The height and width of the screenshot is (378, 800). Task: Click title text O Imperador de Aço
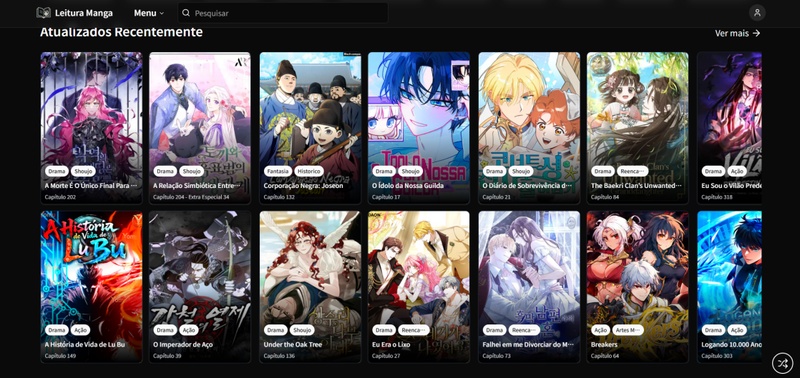click(x=182, y=345)
